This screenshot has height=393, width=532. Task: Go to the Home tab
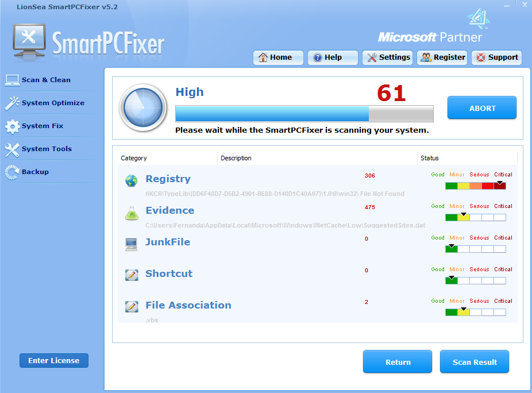(278, 57)
